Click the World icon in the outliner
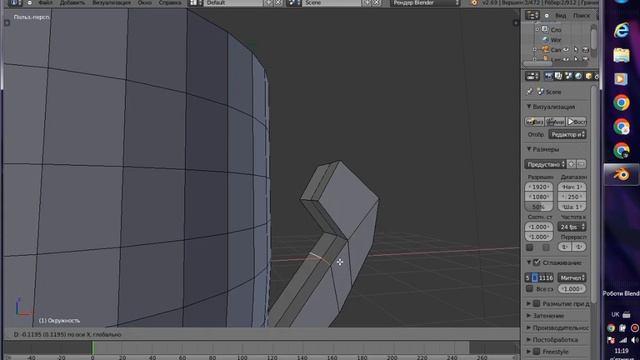Viewport: 640px width, 360px height. (x=545, y=40)
